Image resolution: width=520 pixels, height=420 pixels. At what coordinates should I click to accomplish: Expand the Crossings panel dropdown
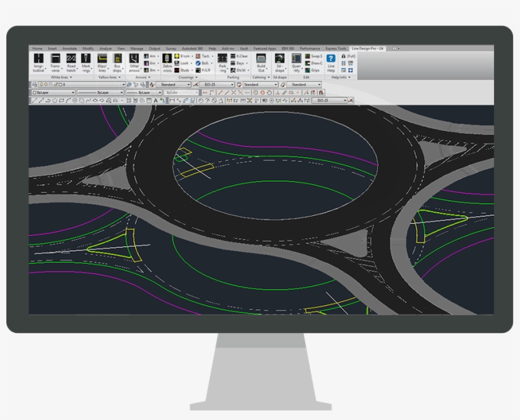(196, 75)
